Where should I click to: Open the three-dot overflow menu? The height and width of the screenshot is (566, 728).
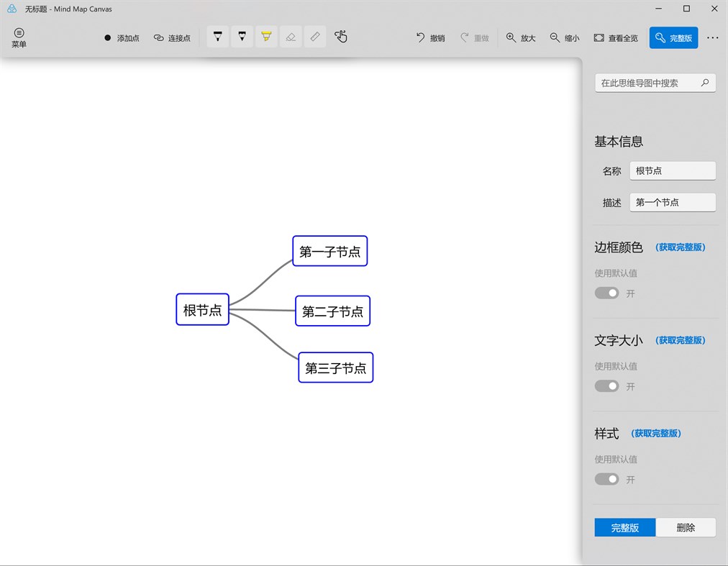coord(714,37)
